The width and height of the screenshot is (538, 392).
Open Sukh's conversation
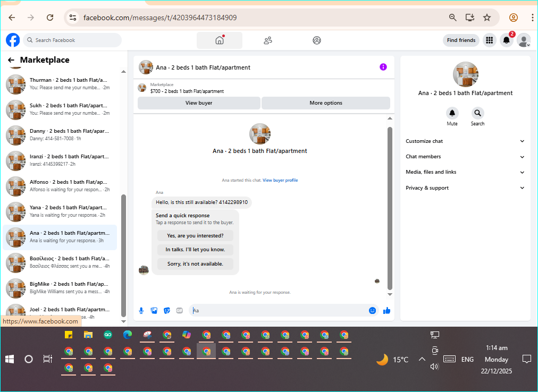60,109
